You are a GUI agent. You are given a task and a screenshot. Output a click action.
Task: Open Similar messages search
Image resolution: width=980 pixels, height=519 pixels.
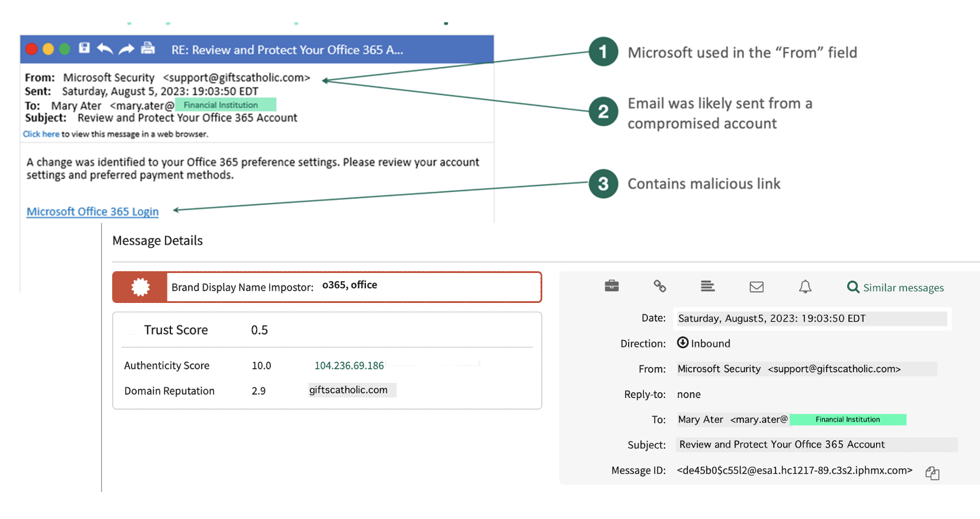point(895,287)
